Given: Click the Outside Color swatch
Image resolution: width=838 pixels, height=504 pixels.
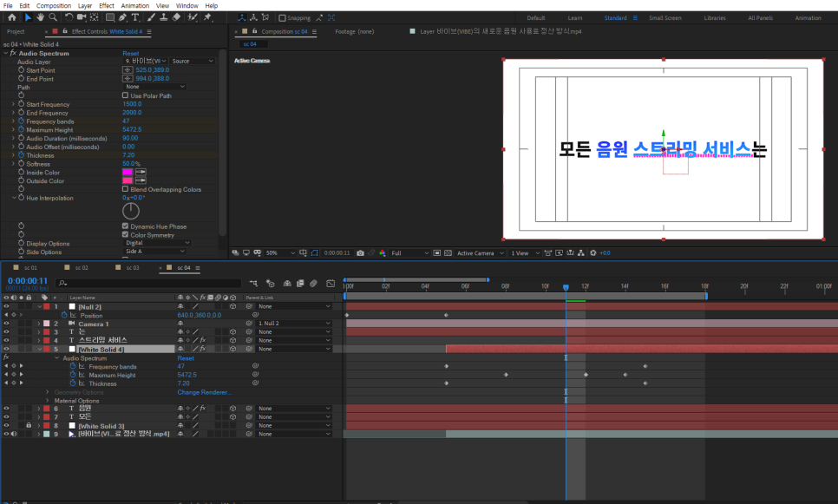Looking at the screenshot, I should (x=128, y=180).
